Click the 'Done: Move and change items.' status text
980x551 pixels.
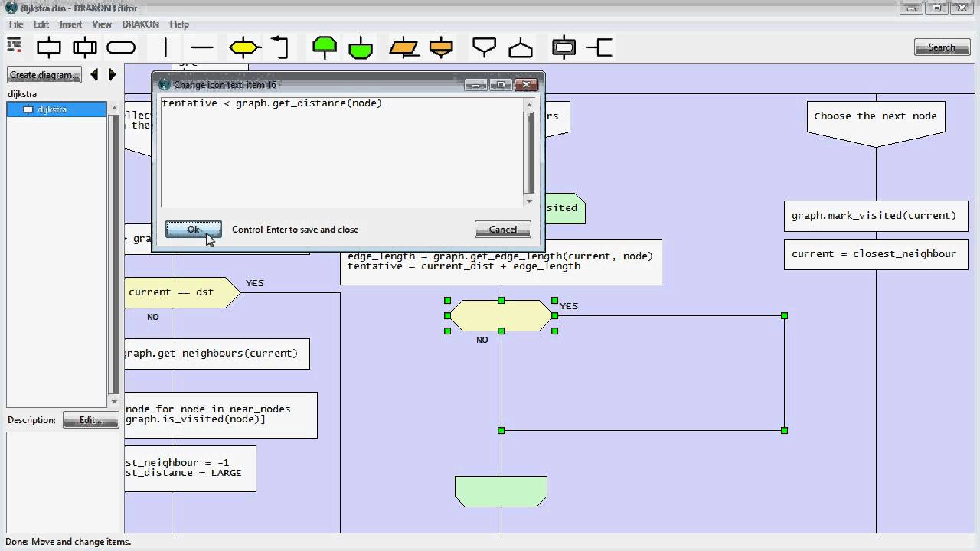(69, 542)
